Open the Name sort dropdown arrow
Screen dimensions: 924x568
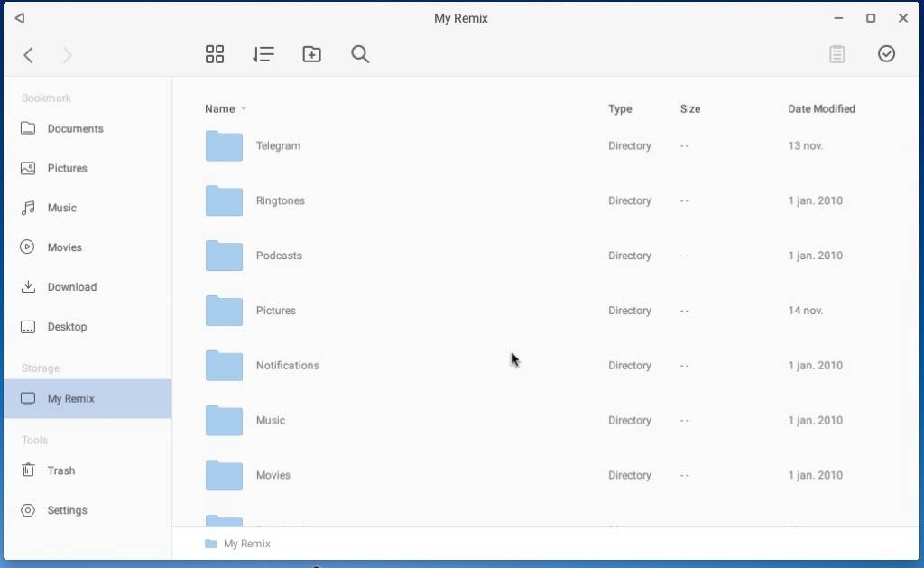point(245,109)
